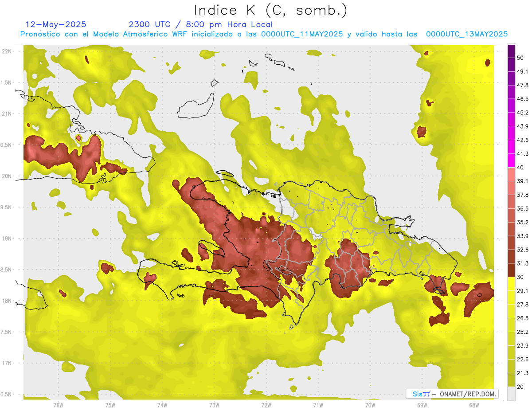The width and height of the screenshot is (532, 411).
Task: Click the colorbar value "36.5"
Action: click(523, 208)
